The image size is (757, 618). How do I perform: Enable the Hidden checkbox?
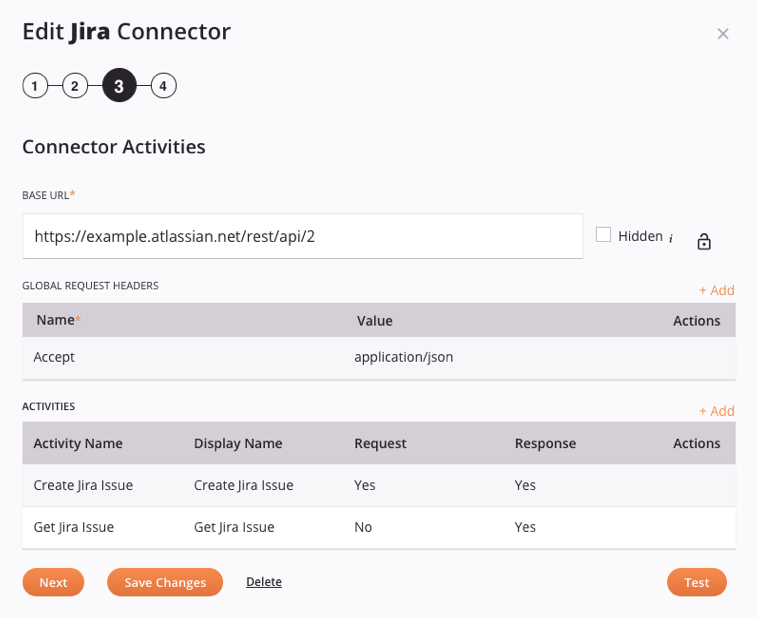pos(603,235)
